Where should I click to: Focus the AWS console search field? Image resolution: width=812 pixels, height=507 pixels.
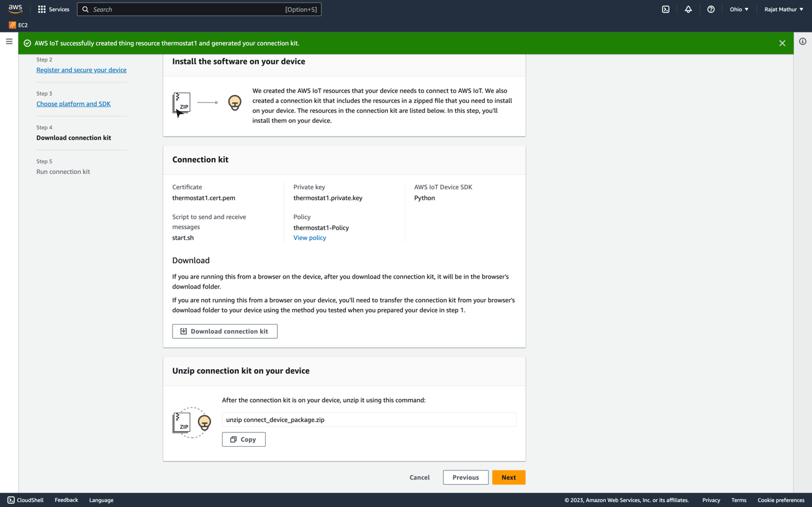(199, 9)
